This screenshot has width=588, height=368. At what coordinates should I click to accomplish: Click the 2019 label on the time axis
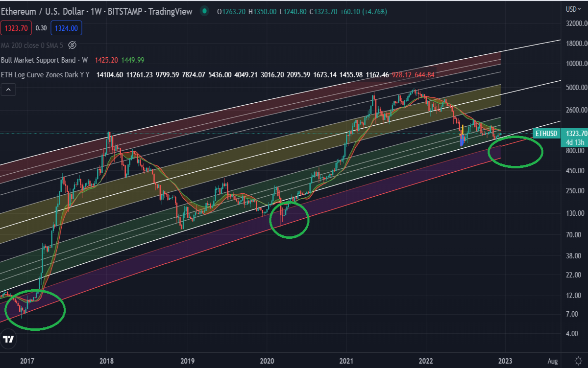(187, 361)
